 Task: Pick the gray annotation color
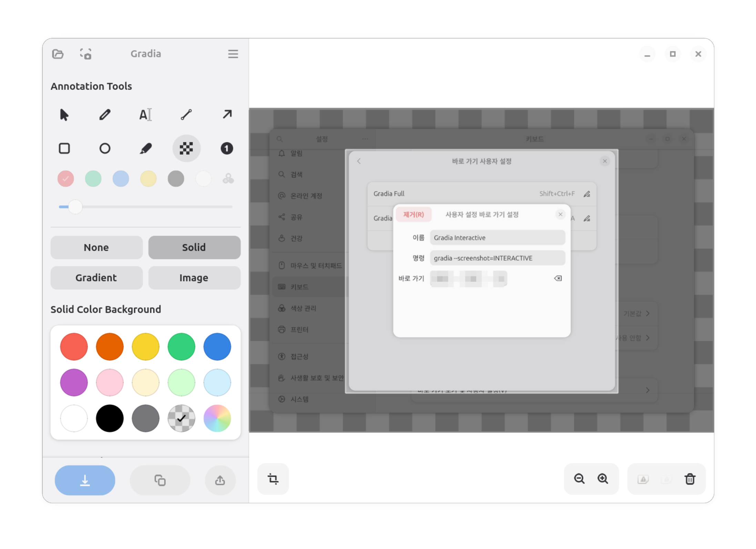tap(176, 179)
